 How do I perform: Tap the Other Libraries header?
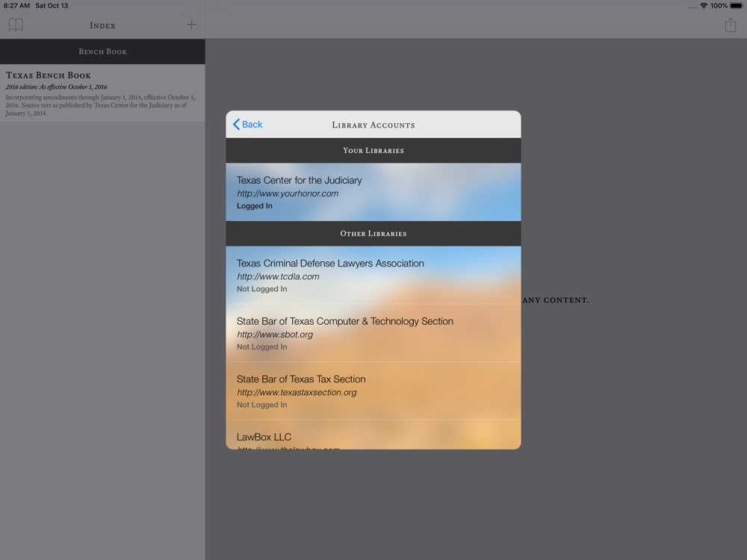373,233
